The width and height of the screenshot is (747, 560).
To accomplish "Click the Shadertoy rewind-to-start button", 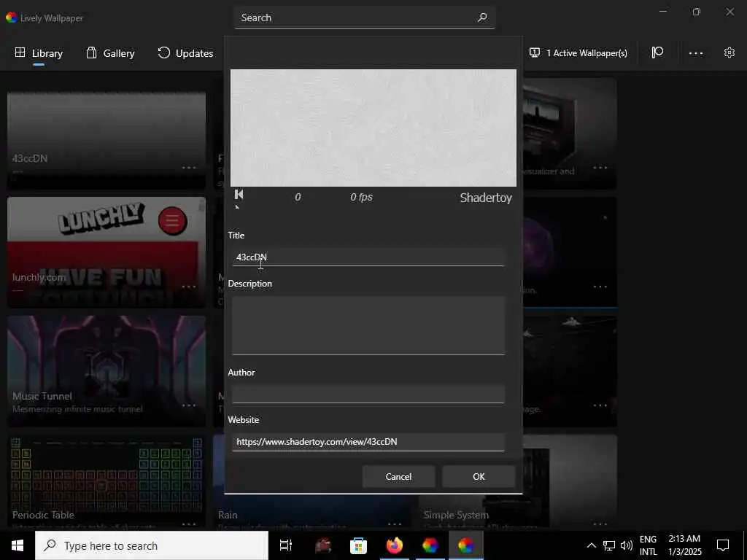I will [x=239, y=194].
